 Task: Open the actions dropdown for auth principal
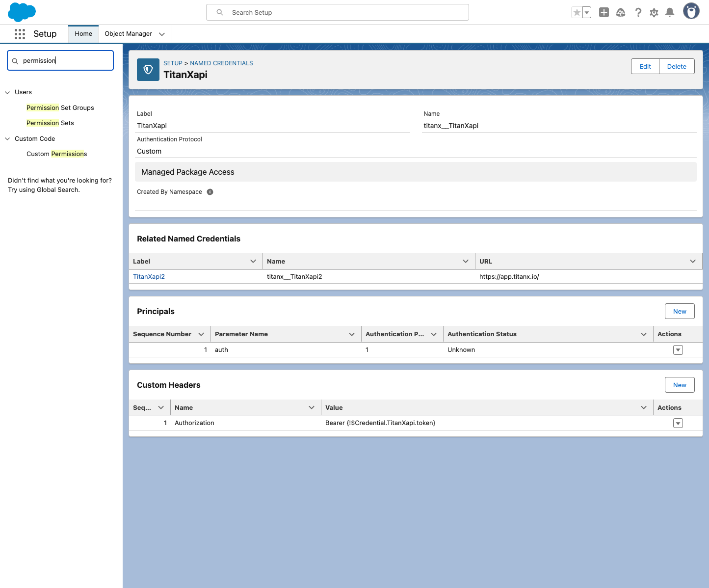click(678, 350)
